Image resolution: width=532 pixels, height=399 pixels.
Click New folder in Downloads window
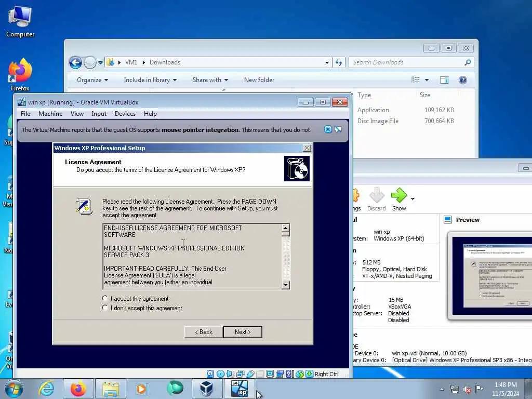[259, 80]
